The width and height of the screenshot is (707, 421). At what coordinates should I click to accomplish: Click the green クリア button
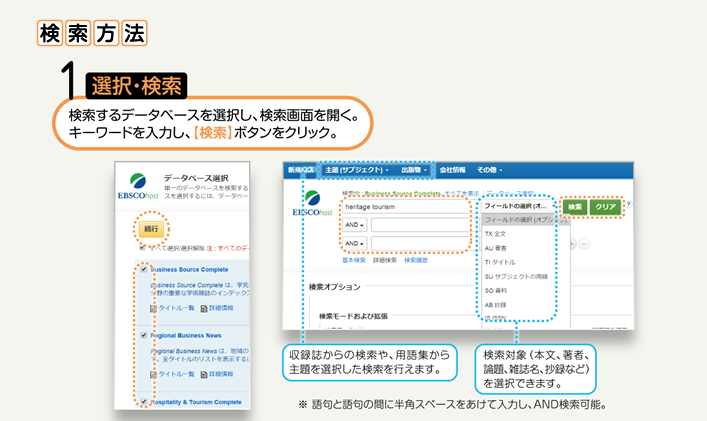[x=605, y=207]
